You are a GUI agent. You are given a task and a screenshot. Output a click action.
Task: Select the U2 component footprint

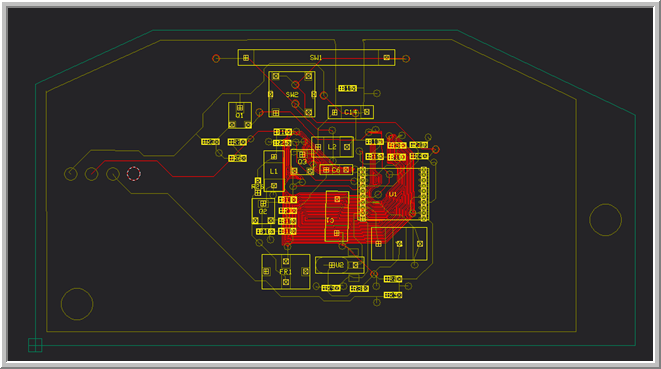coord(340,265)
